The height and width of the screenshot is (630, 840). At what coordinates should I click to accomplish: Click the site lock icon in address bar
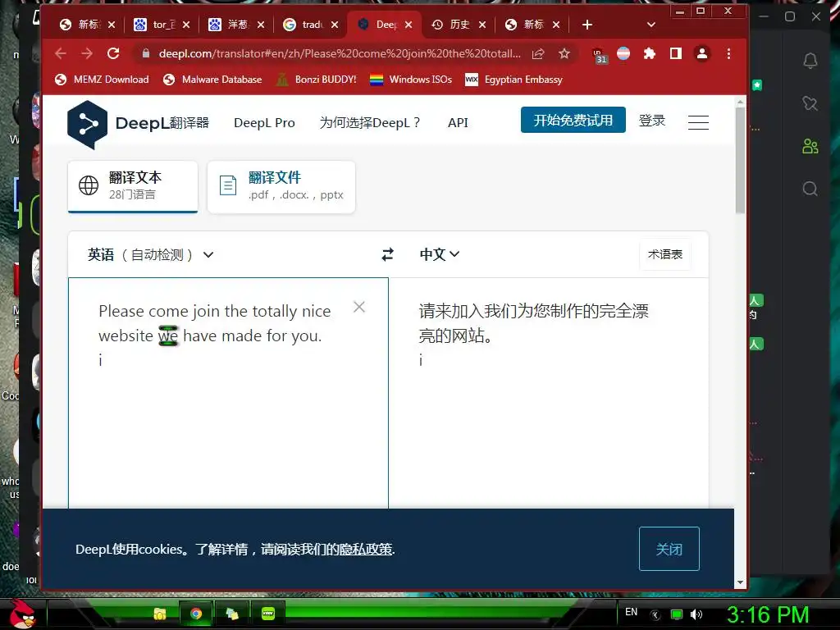[x=145, y=53]
